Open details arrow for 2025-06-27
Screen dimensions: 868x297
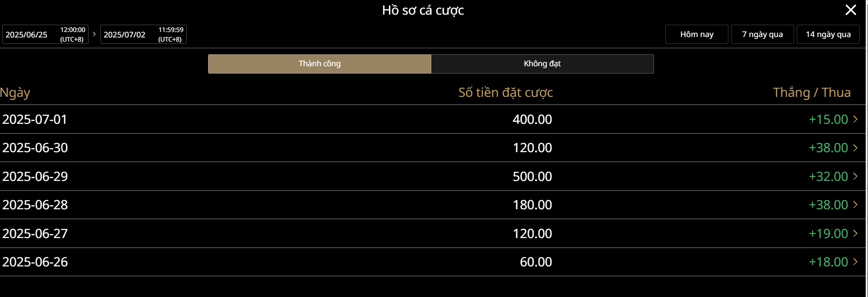(x=855, y=233)
